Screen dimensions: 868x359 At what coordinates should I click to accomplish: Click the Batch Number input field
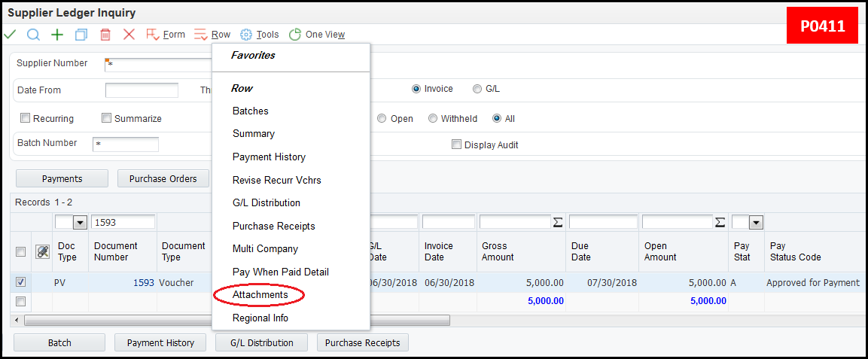point(126,145)
